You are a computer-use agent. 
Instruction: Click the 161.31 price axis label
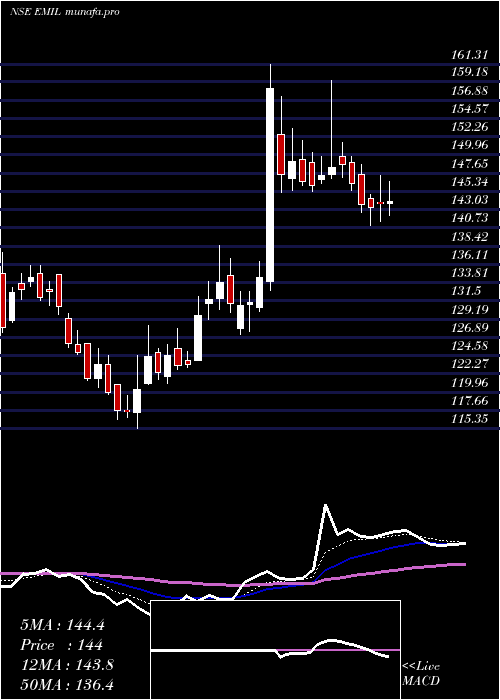pyautogui.click(x=470, y=55)
